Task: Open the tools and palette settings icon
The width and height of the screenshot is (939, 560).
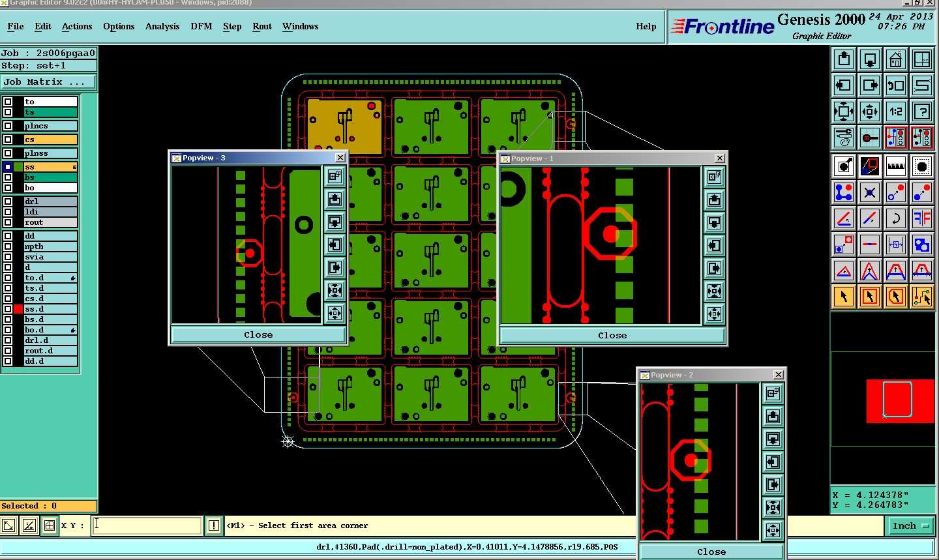Action: (x=844, y=138)
